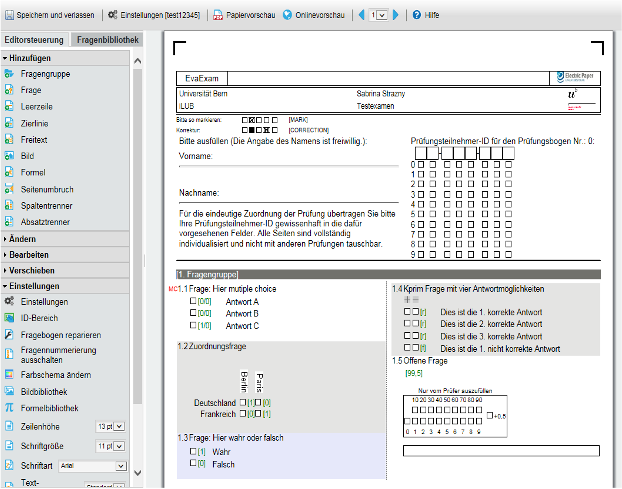Open the Zeilenhöhe 13 pt dropdown
This screenshot has height=489, width=622.
click(x=119, y=426)
